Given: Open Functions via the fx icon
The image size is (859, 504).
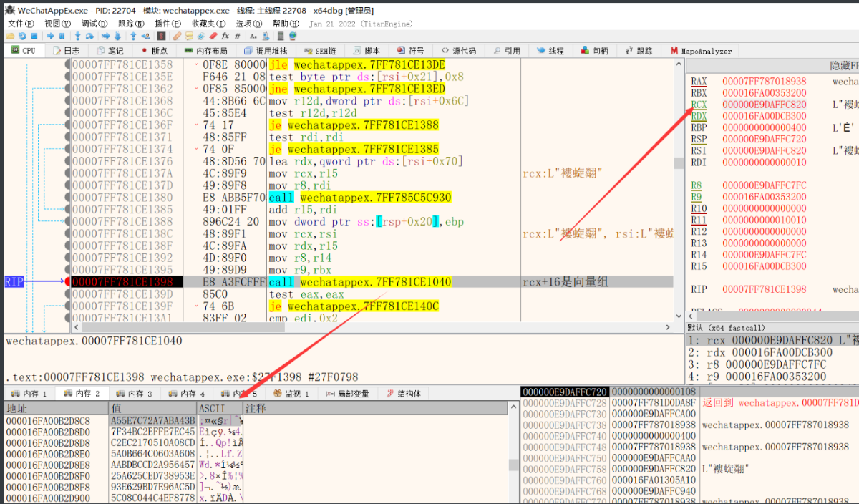Looking at the screenshot, I should pyautogui.click(x=225, y=36).
